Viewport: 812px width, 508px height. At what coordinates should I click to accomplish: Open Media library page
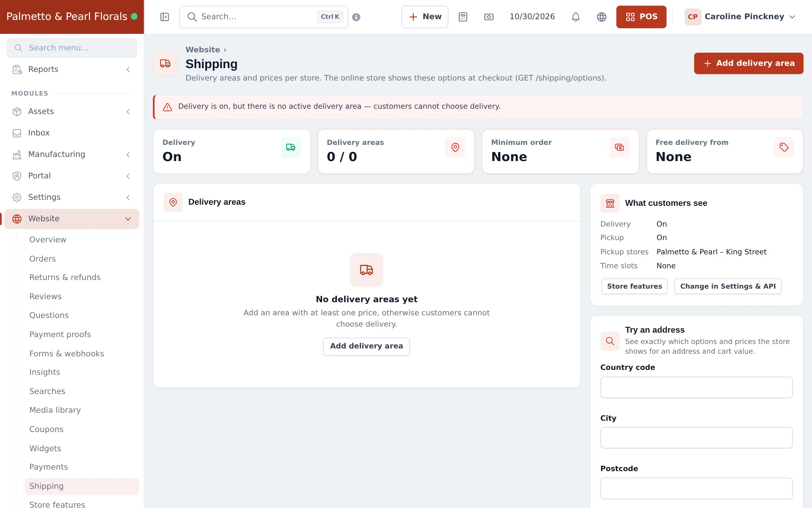coord(55,410)
